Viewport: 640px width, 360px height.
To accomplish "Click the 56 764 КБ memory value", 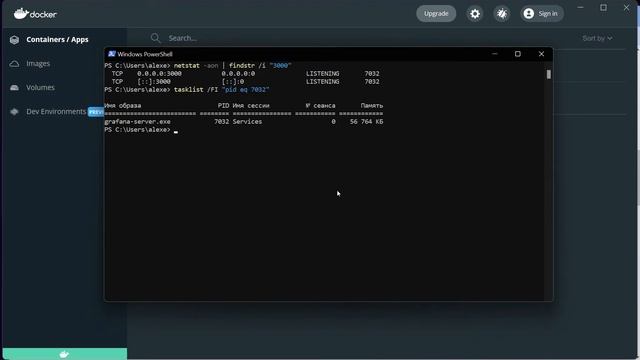I will point(366,122).
